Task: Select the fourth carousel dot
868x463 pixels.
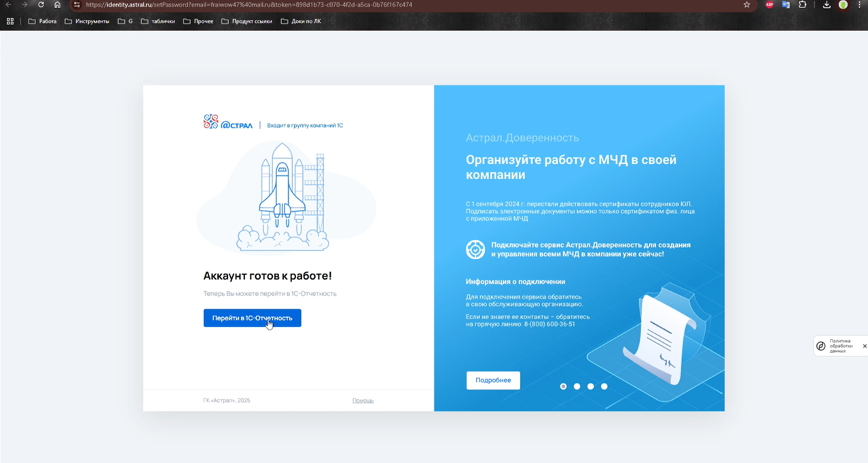Action: (604, 386)
